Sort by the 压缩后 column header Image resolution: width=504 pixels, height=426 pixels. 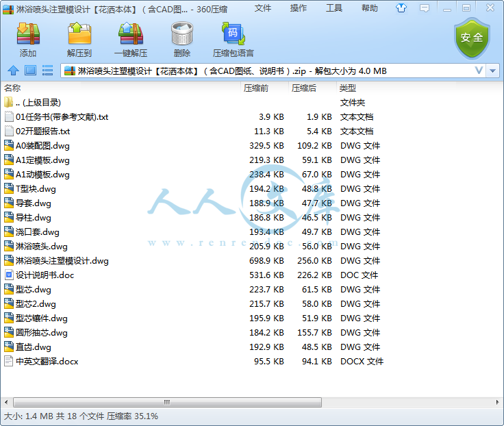coord(304,88)
